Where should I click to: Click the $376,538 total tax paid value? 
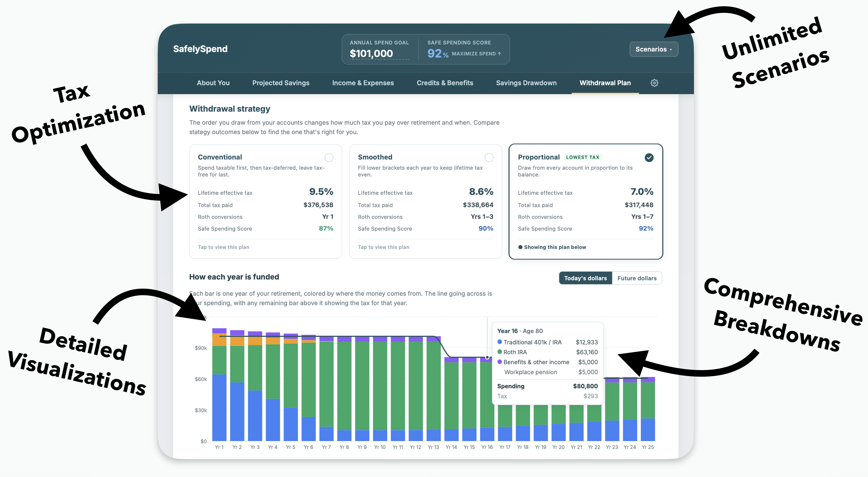point(318,205)
